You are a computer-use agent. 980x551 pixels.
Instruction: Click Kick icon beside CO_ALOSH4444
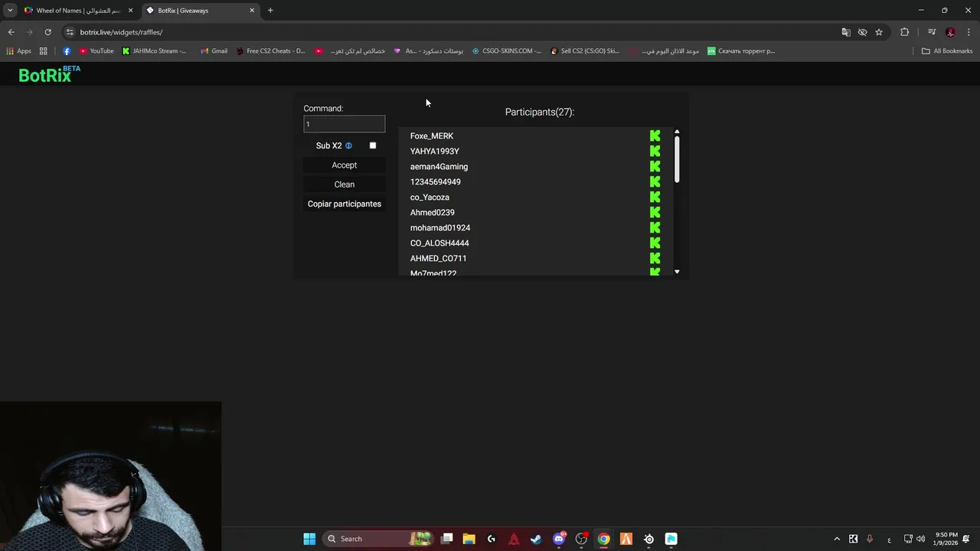[655, 243]
